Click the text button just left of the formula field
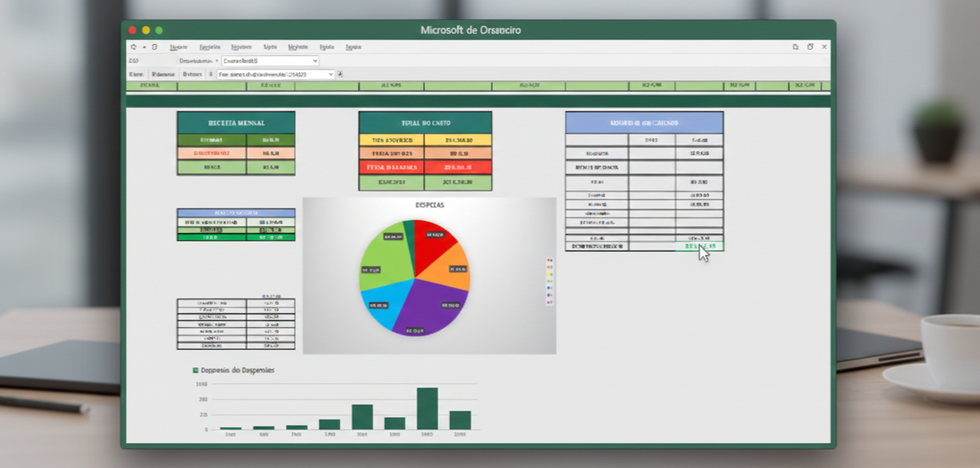This screenshot has height=468, width=980. click(192, 75)
